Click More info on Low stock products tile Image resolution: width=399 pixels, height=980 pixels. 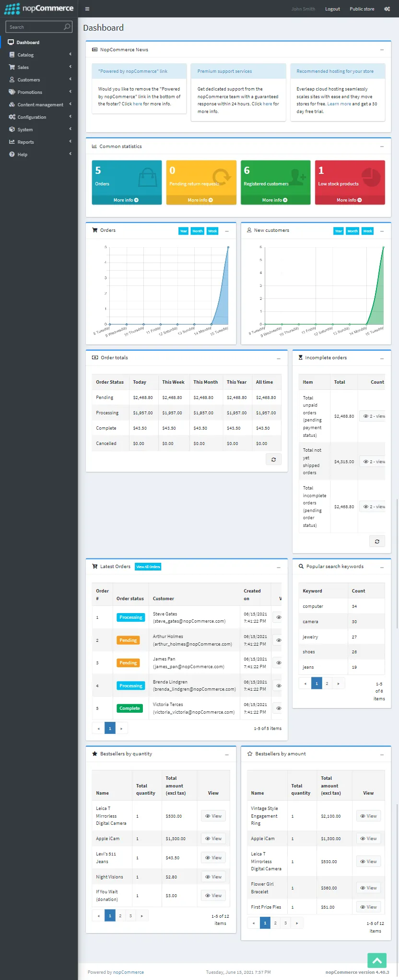[350, 200]
